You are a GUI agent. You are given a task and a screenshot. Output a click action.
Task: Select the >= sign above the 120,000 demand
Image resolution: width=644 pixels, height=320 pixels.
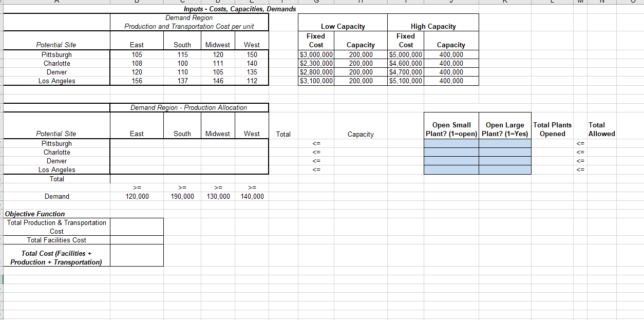pos(137,187)
